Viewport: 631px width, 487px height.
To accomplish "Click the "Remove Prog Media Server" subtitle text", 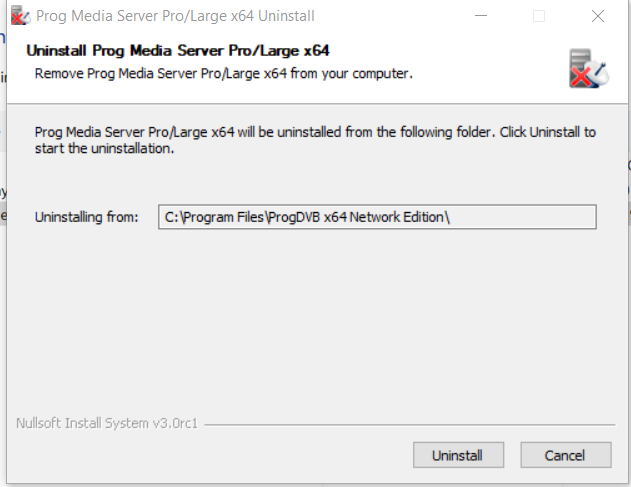I will point(224,73).
